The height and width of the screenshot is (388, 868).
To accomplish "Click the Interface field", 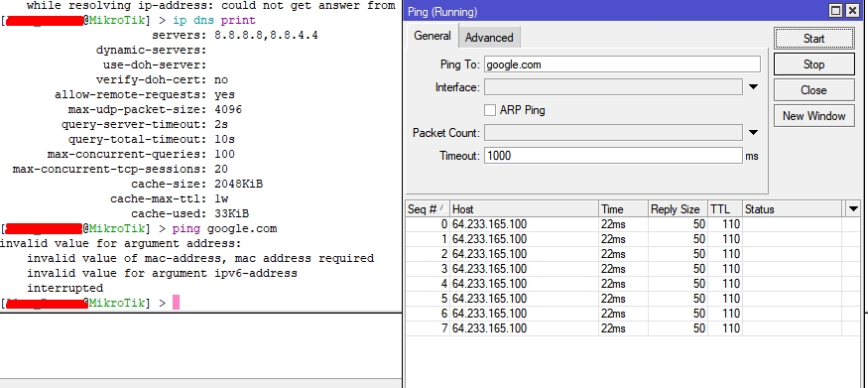I will tap(613, 87).
